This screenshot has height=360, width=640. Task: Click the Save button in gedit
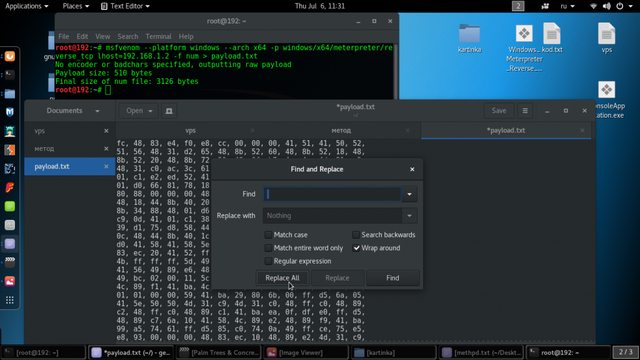tap(499, 111)
